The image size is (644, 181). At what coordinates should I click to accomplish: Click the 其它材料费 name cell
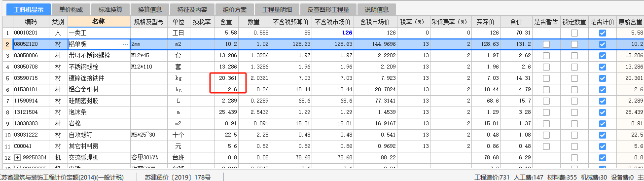point(99,146)
